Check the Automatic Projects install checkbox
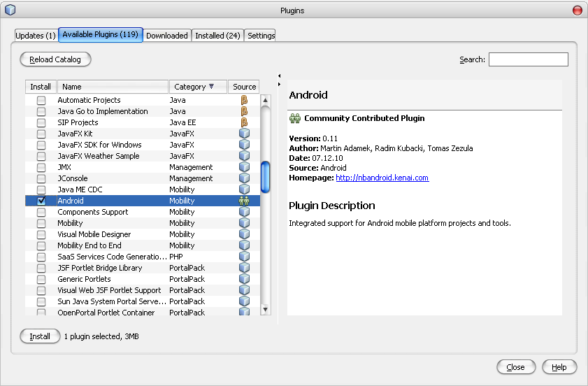 coord(41,101)
